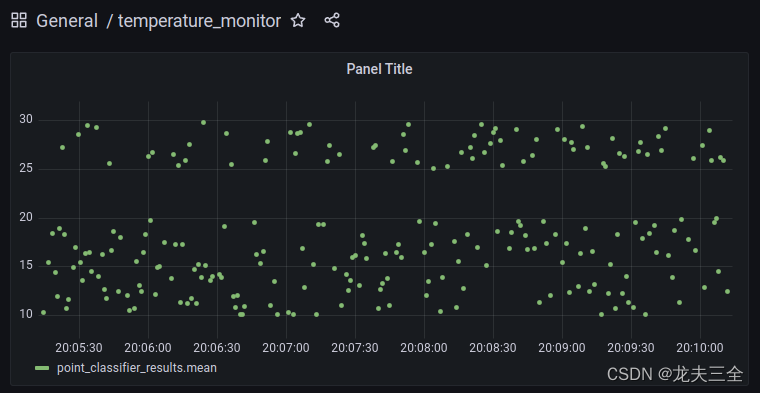The height and width of the screenshot is (393, 760).
Task: Click the 20:09:00 time axis label
Action: click(562, 347)
